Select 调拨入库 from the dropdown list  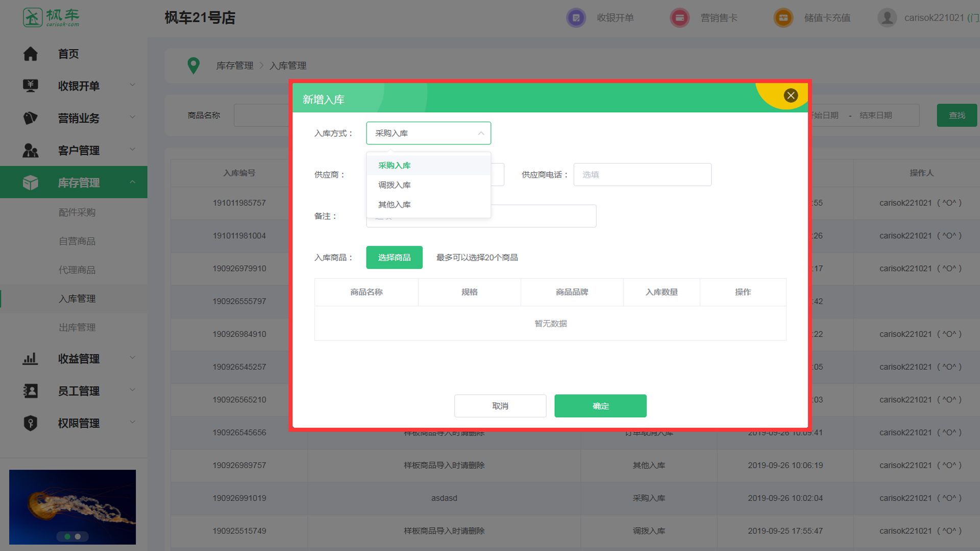395,185
